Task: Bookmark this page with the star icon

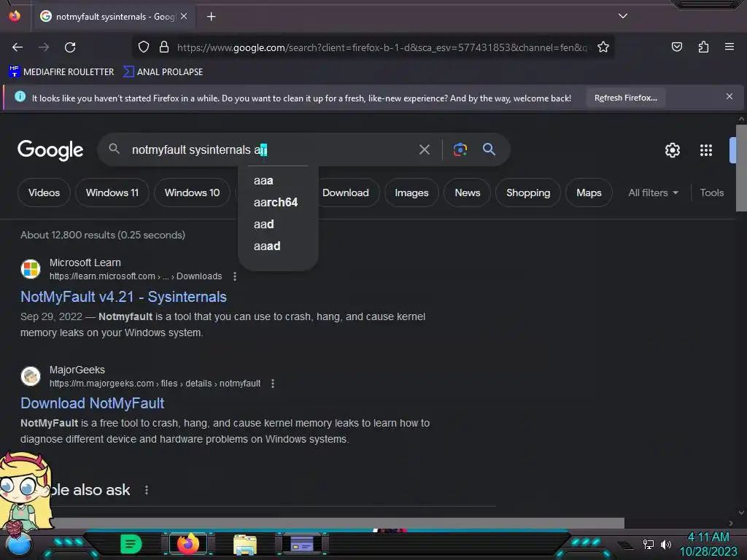Action: [603, 47]
